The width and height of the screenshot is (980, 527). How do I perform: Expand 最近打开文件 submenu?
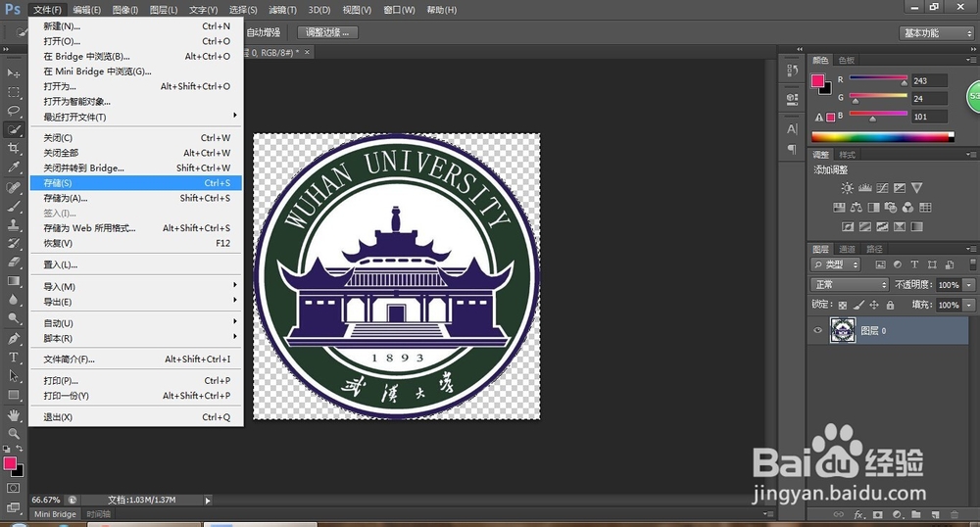(136, 117)
